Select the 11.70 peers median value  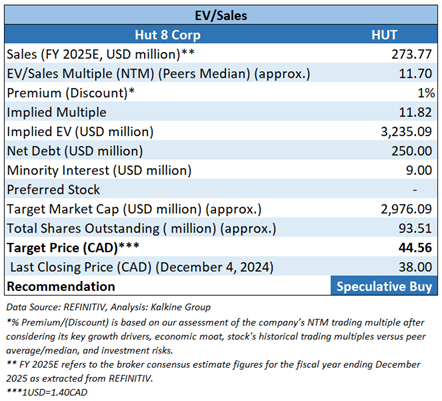coord(415,73)
